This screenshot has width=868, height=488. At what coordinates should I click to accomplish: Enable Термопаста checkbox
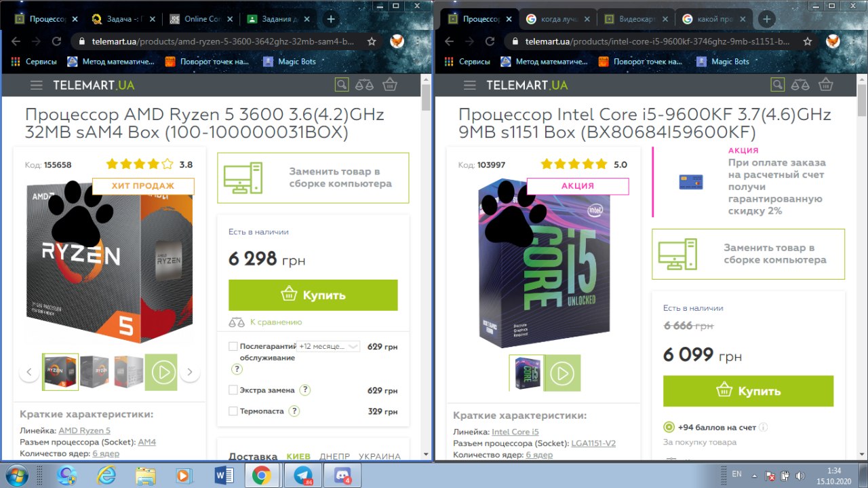pos(233,411)
